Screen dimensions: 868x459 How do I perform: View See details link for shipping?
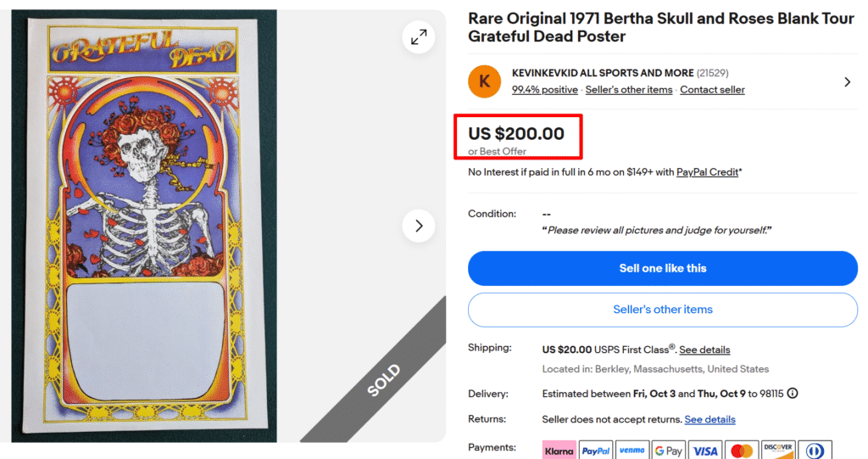click(x=704, y=350)
